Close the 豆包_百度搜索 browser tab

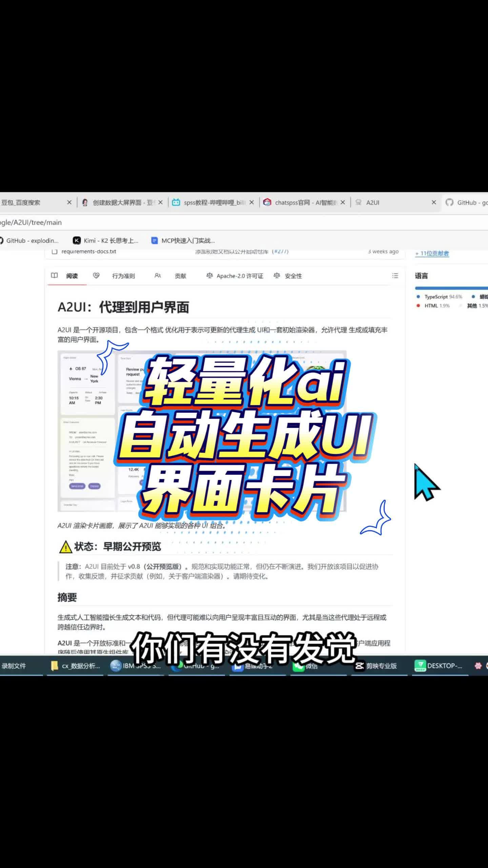coord(69,202)
